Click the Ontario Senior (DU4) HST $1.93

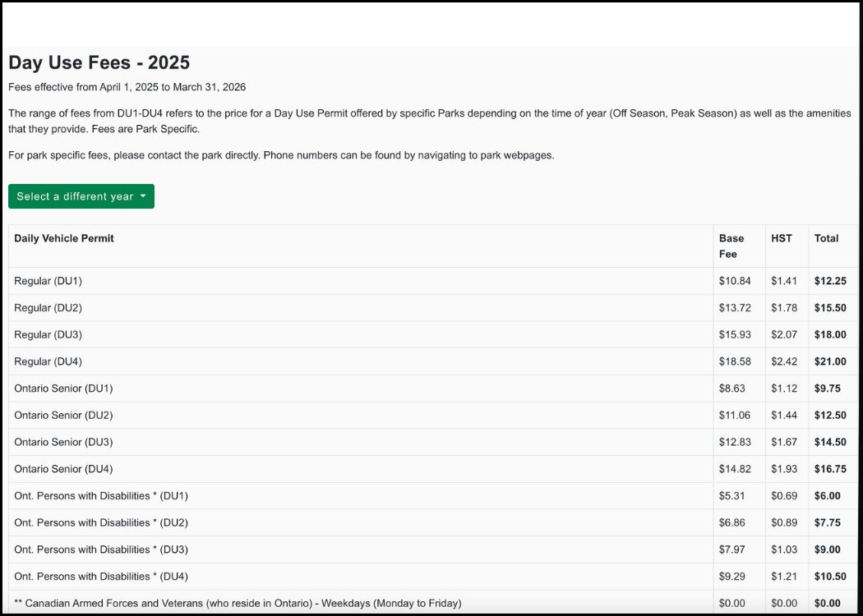(x=784, y=469)
